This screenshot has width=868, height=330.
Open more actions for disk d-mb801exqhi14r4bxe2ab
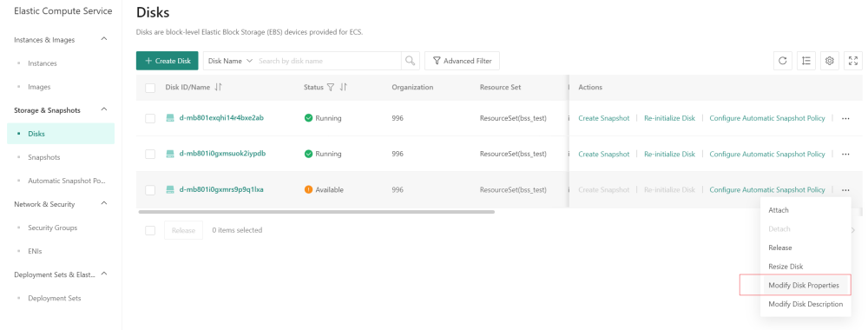pos(845,118)
